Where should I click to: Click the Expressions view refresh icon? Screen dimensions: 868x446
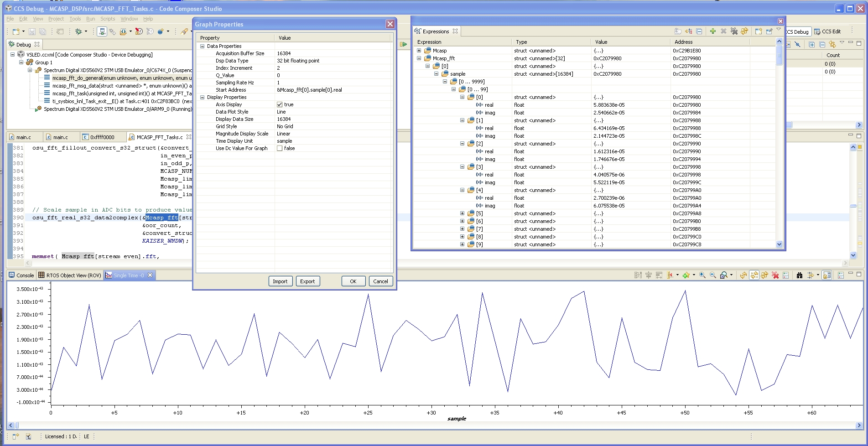(x=744, y=31)
